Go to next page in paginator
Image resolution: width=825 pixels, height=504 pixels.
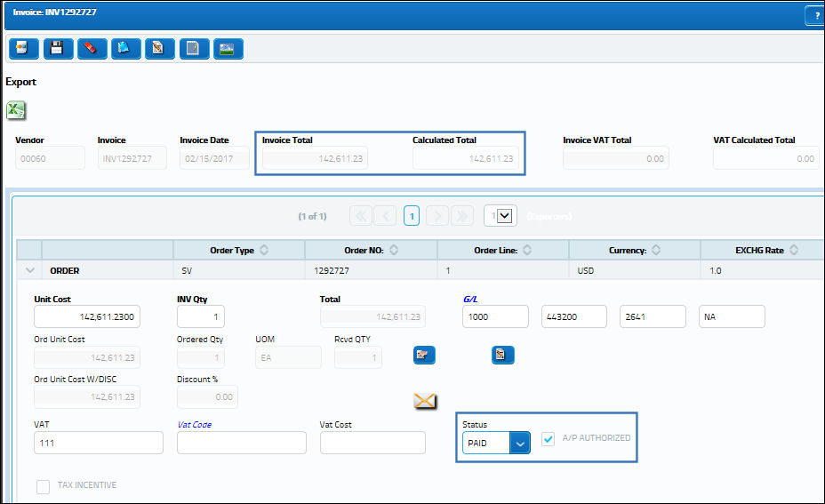pyautogui.click(x=437, y=216)
